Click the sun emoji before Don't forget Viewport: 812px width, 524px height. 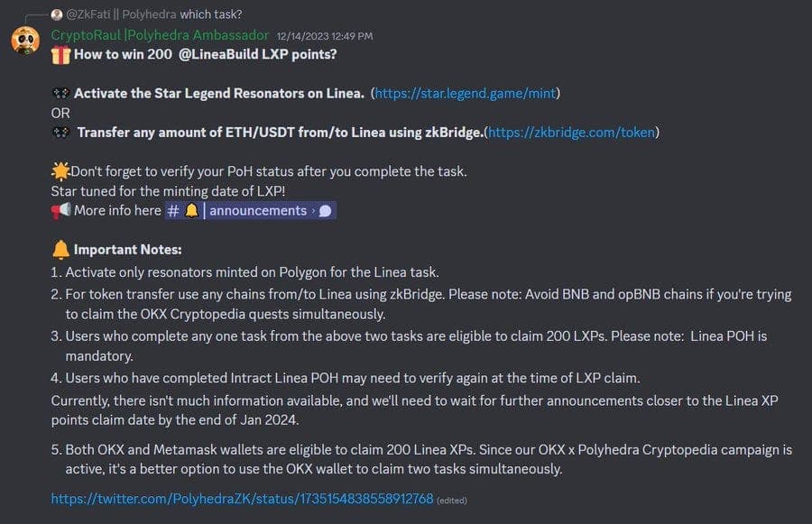(x=60, y=170)
